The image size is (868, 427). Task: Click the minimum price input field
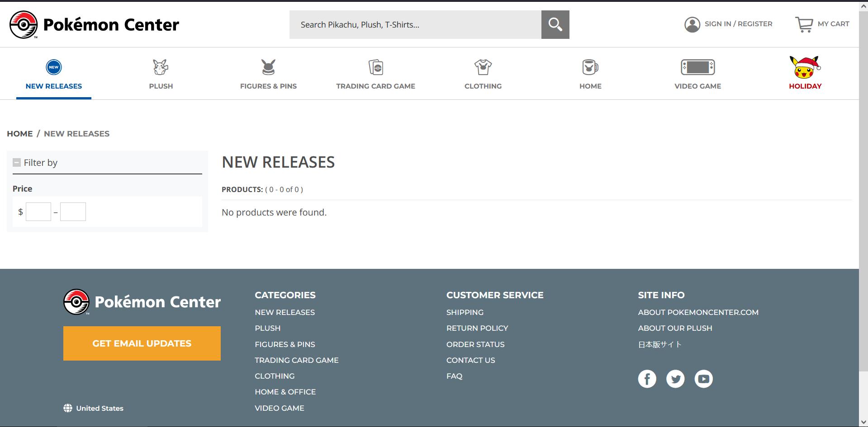click(x=38, y=211)
